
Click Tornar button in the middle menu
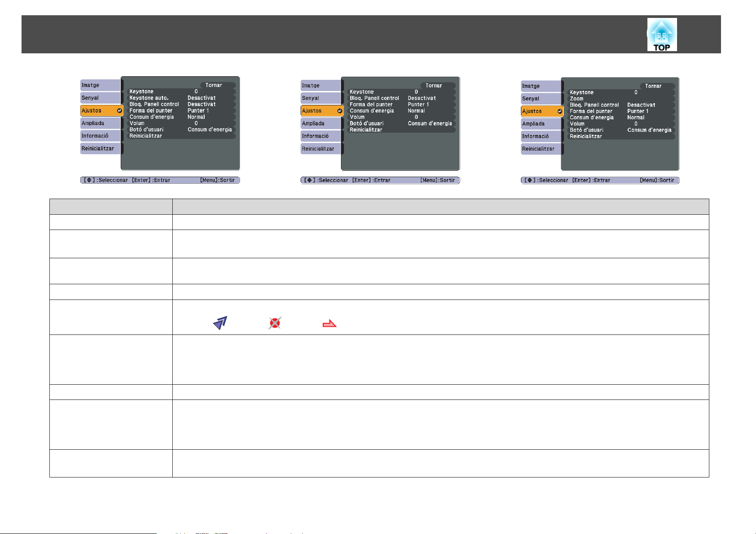coord(438,86)
